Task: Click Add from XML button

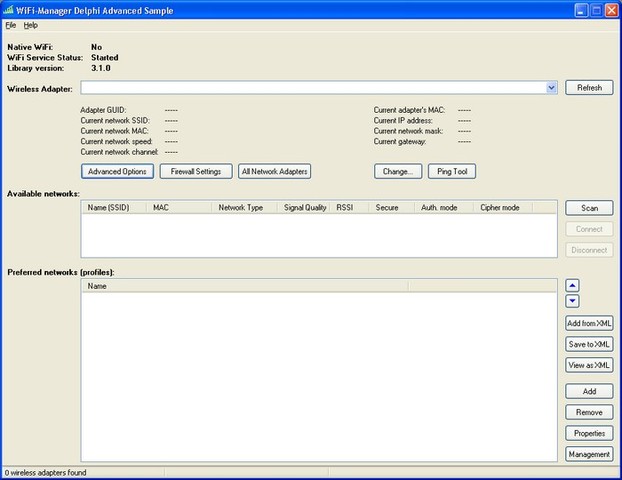Action: pyautogui.click(x=589, y=323)
